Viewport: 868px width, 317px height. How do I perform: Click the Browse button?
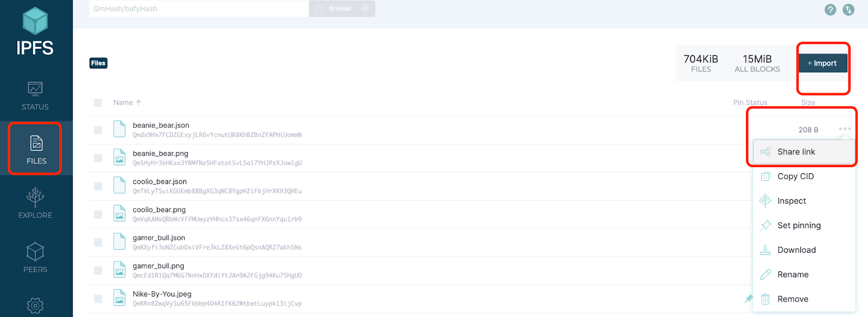342,9
